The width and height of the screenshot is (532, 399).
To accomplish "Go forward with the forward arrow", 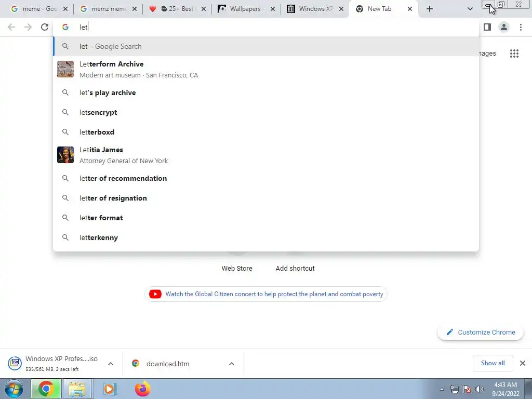I will pyautogui.click(x=28, y=27).
